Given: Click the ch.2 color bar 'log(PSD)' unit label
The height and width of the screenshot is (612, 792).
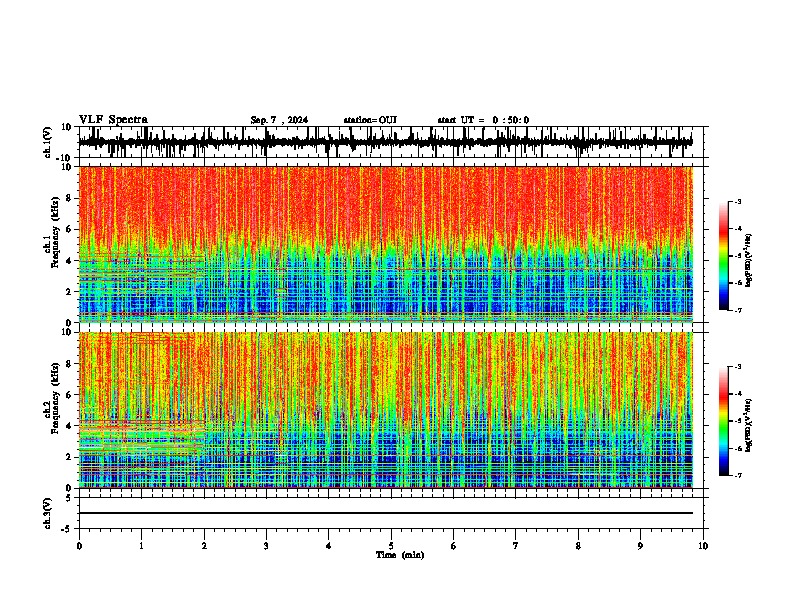Looking at the screenshot, I should [748, 425].
